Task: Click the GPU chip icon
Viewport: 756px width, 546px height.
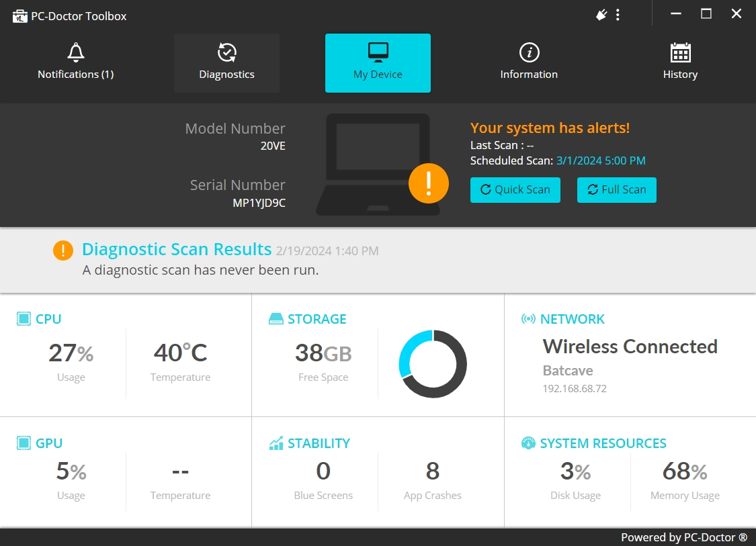Action: tap(24, 443)
